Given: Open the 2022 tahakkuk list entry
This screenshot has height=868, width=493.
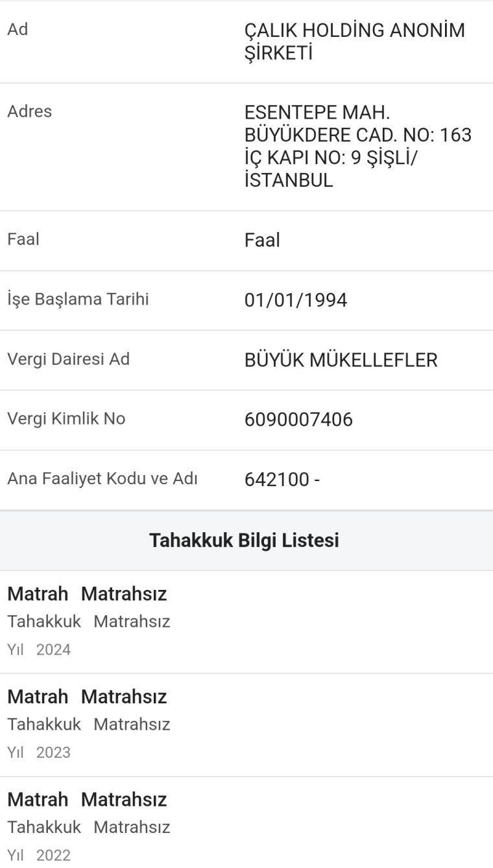Looking at the screenshot, I should (246, 827).
